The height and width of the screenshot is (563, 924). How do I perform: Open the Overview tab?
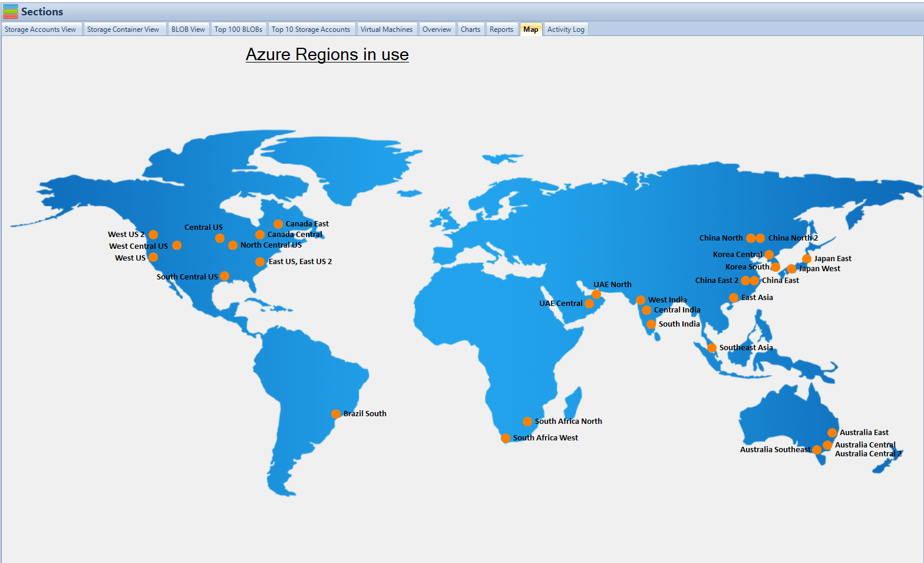[x=437, y=29]
